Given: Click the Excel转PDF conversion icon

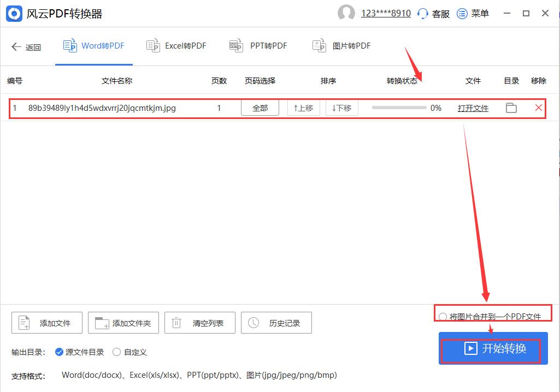Looking at the screenshot, I should pos(153,46).
